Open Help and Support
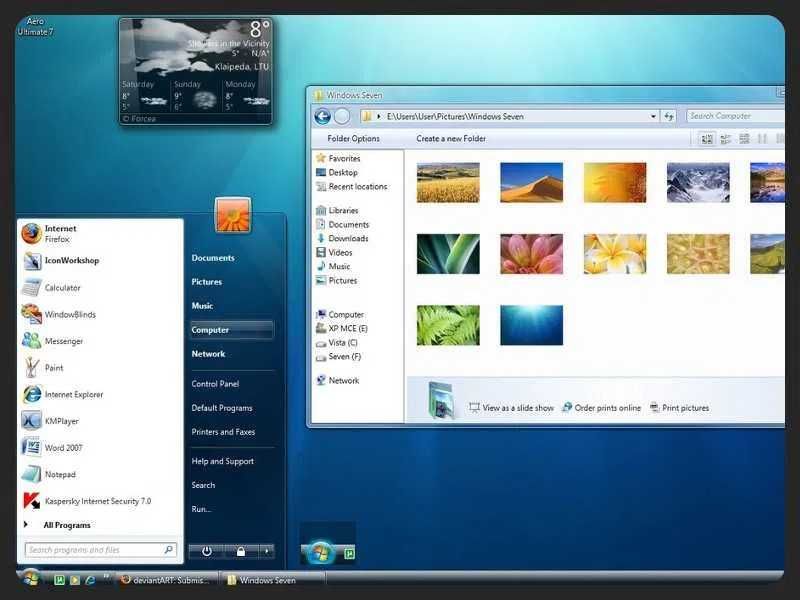 click(222, 461)
